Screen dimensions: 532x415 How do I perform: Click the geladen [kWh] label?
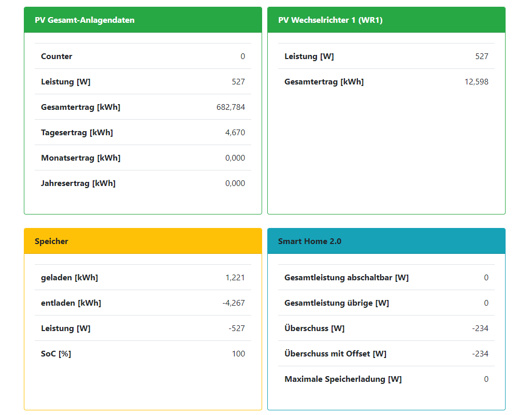point(69,278)
